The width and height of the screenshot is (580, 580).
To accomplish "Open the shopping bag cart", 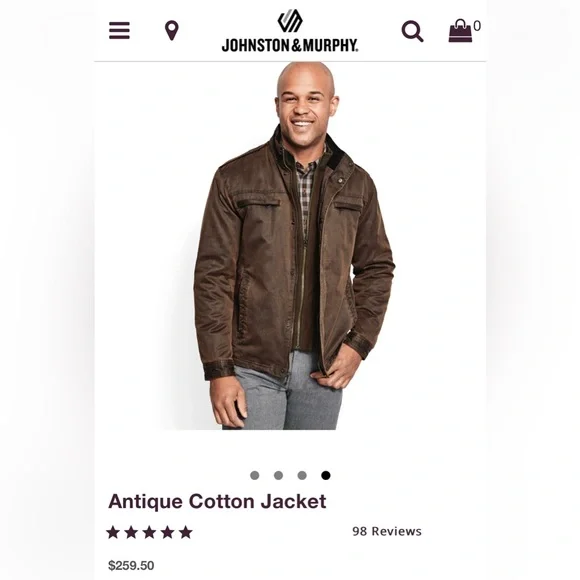I will [x=460, y=31].
